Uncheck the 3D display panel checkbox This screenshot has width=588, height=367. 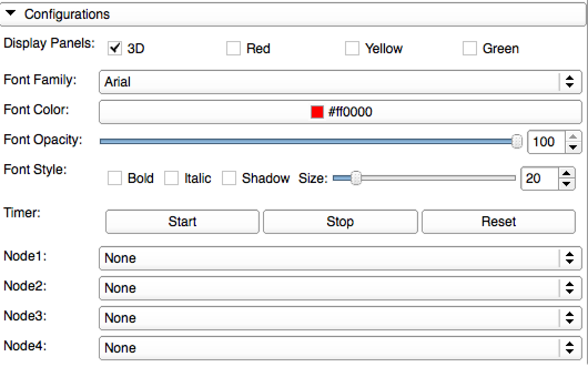point(115,49)
